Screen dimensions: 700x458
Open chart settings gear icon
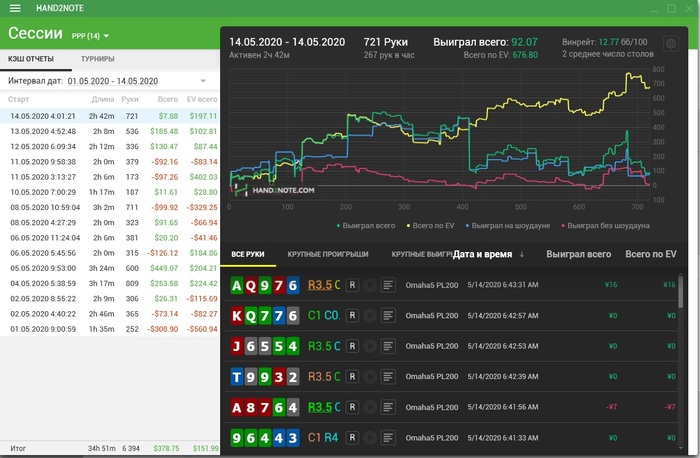pos(671,43)
